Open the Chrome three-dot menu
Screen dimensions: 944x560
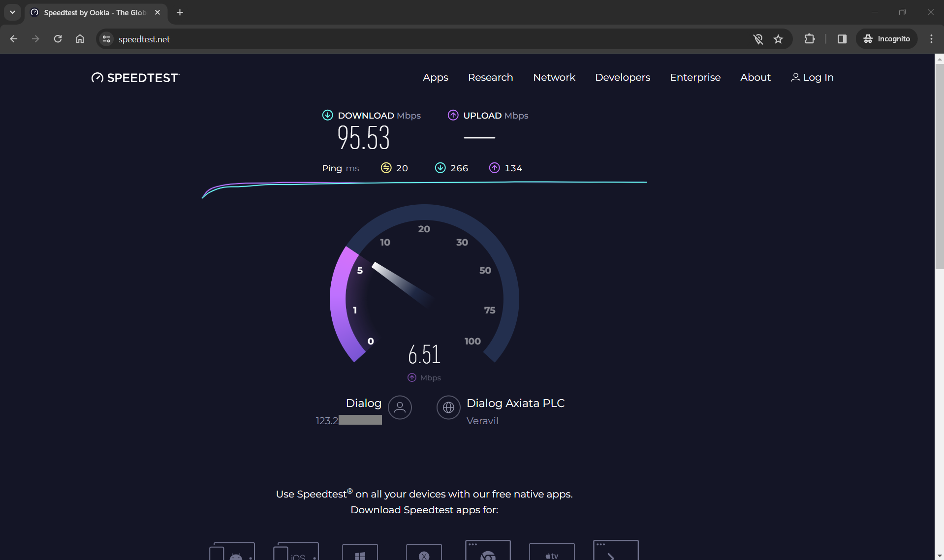931,39
